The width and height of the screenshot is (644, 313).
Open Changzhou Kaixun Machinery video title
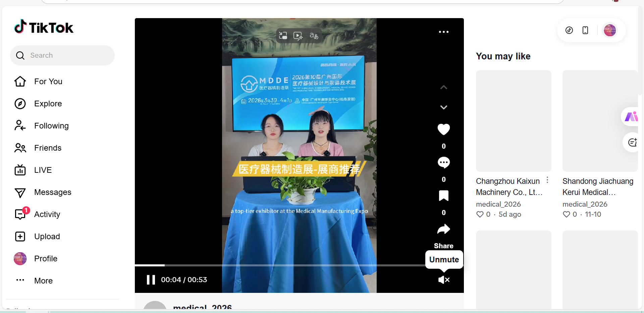point(509,187)
